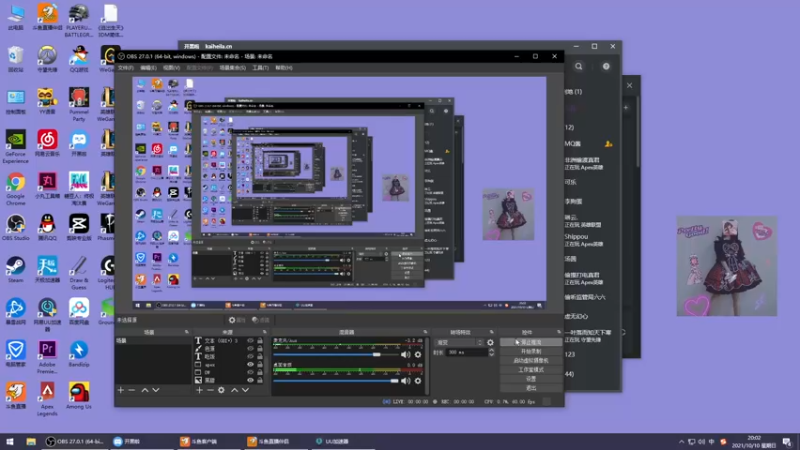Open OBS Studio desktop shortcut
This screenshot has width=800, height=450.
16,228
